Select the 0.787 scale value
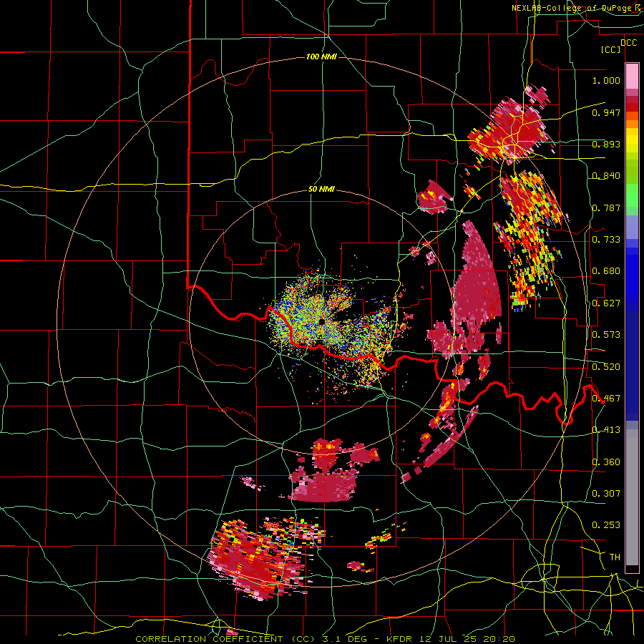 point(606,208)
